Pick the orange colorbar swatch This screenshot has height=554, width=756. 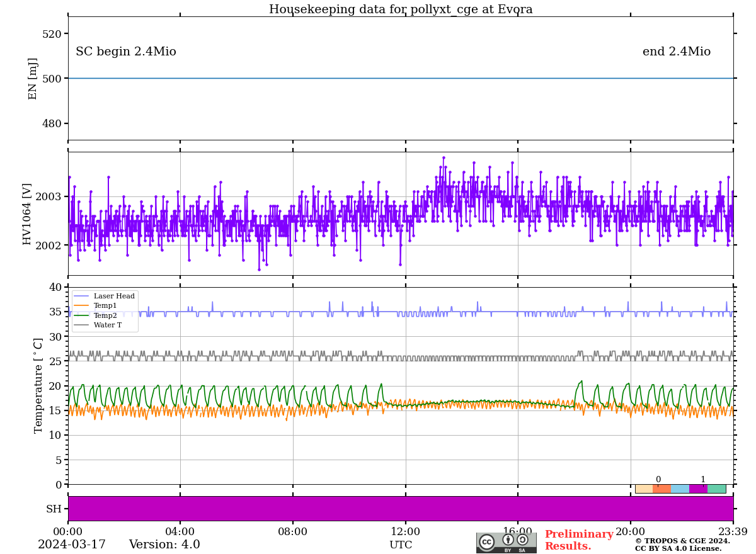662,489
